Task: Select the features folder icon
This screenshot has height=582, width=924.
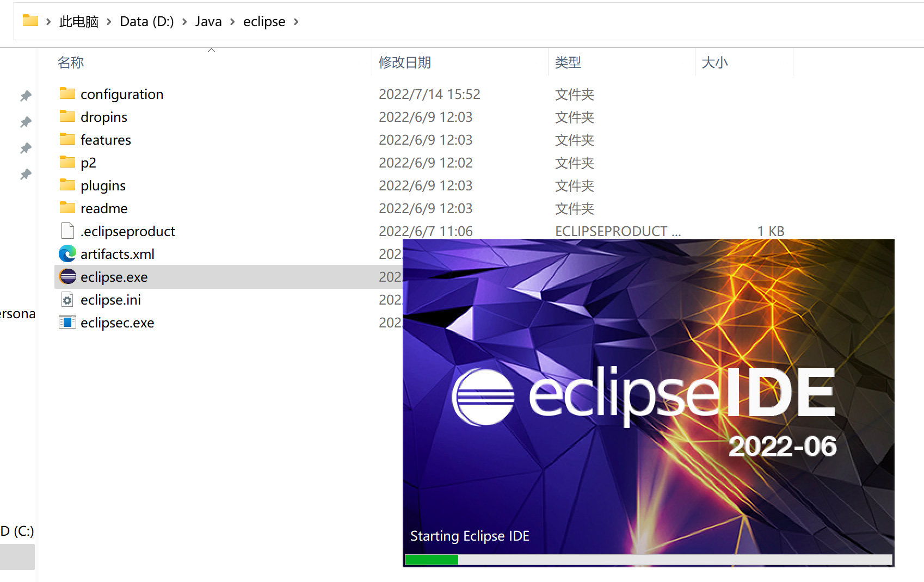Action: point(67,139)
